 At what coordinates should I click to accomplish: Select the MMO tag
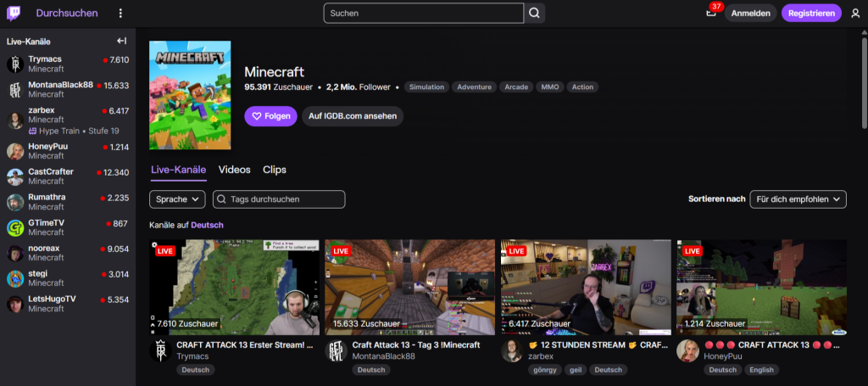pos(549,87)
